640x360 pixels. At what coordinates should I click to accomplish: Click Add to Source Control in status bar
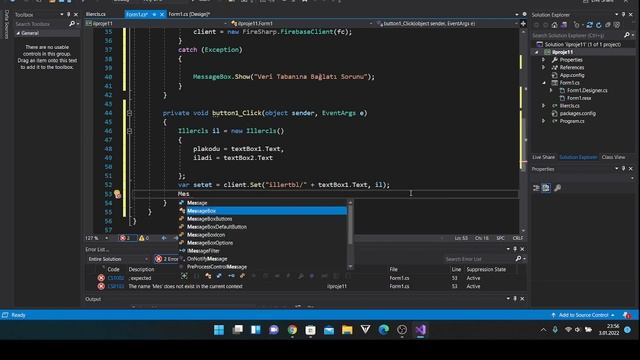(x=583, y=315)
